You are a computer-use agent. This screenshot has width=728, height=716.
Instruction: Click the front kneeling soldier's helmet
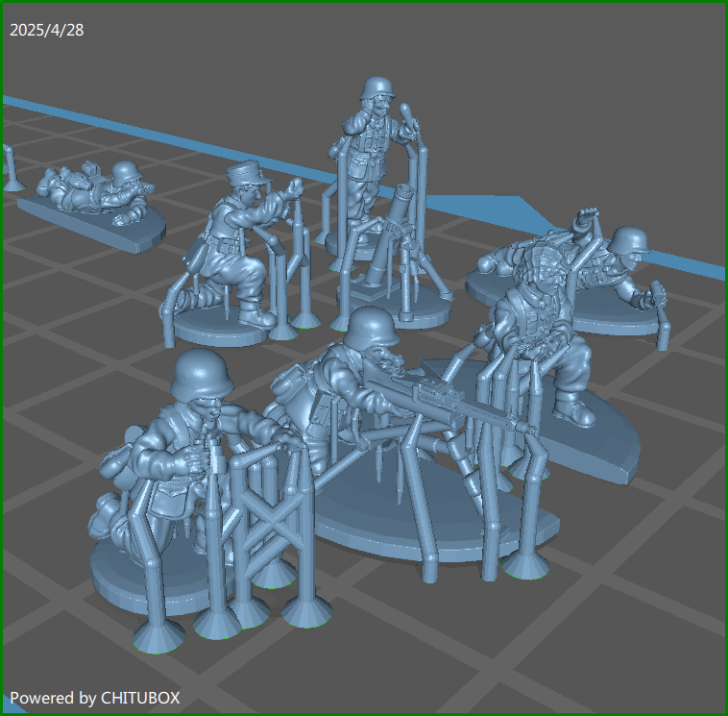click(202, 373)
